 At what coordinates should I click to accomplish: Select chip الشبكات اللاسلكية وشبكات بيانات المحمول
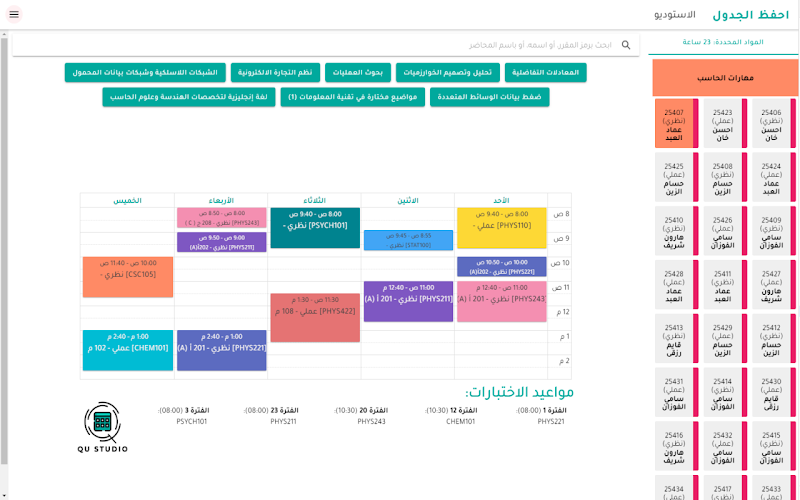click(x=145, y=72)
